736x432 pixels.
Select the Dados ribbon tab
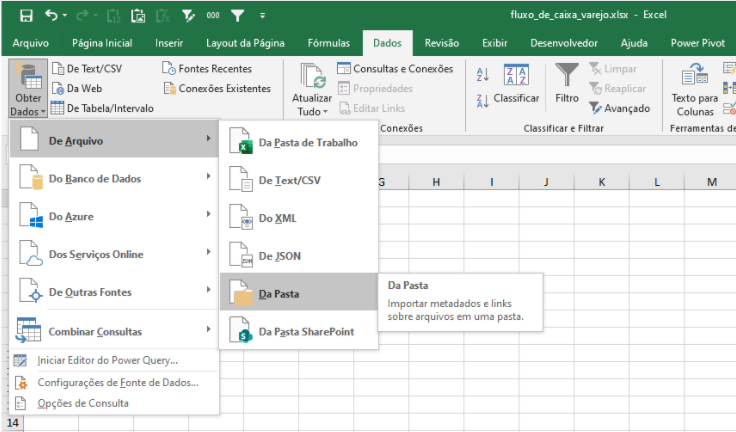[x=387, y=43]
